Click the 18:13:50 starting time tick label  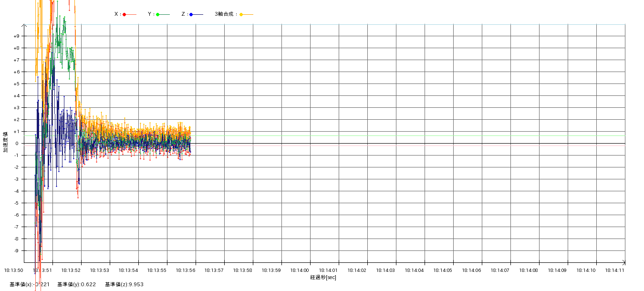coord(14,270)
